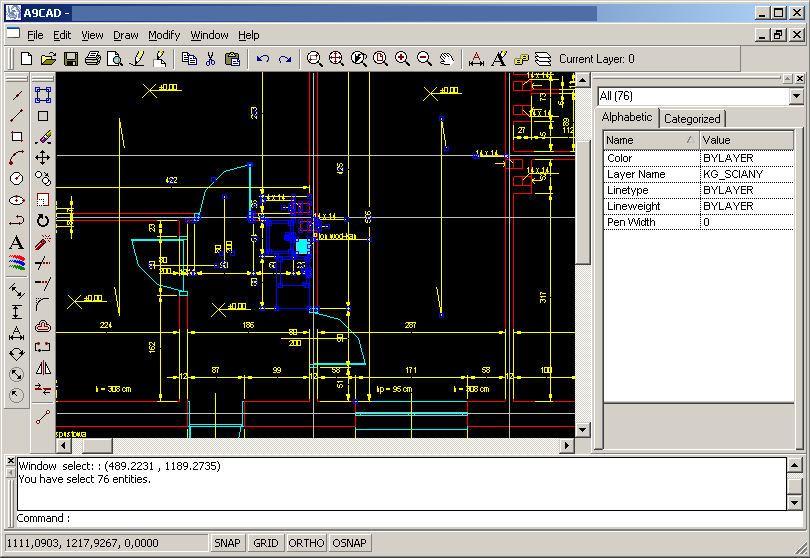Click the command history scroll down arrow

pyautogui.click(x=795, y=502)
